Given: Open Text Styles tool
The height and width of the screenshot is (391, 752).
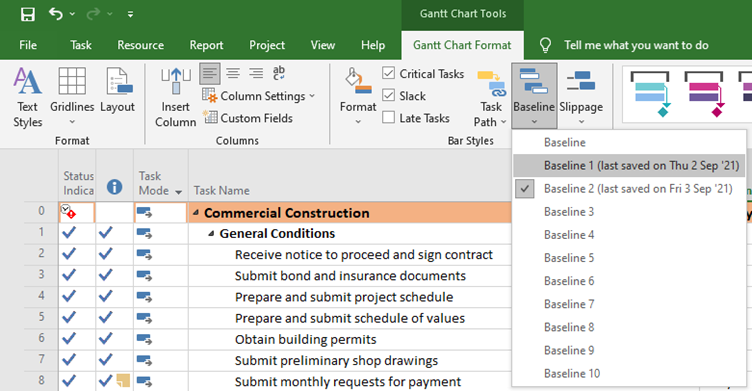Looking at the screenshot, I should (27, 98).
